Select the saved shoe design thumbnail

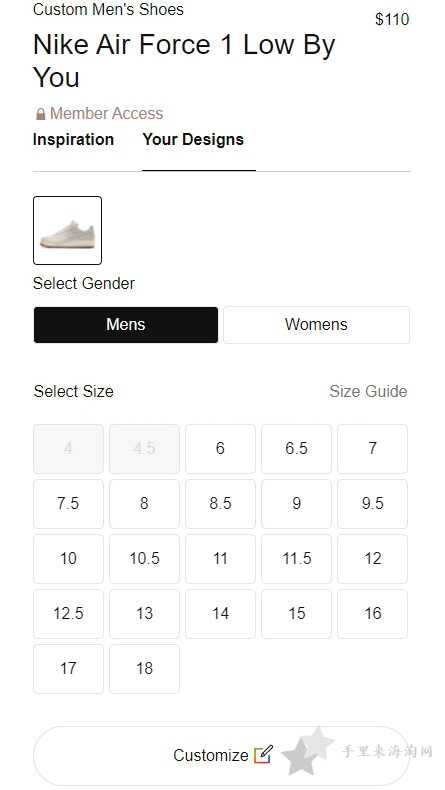click(x=68, y=230)
